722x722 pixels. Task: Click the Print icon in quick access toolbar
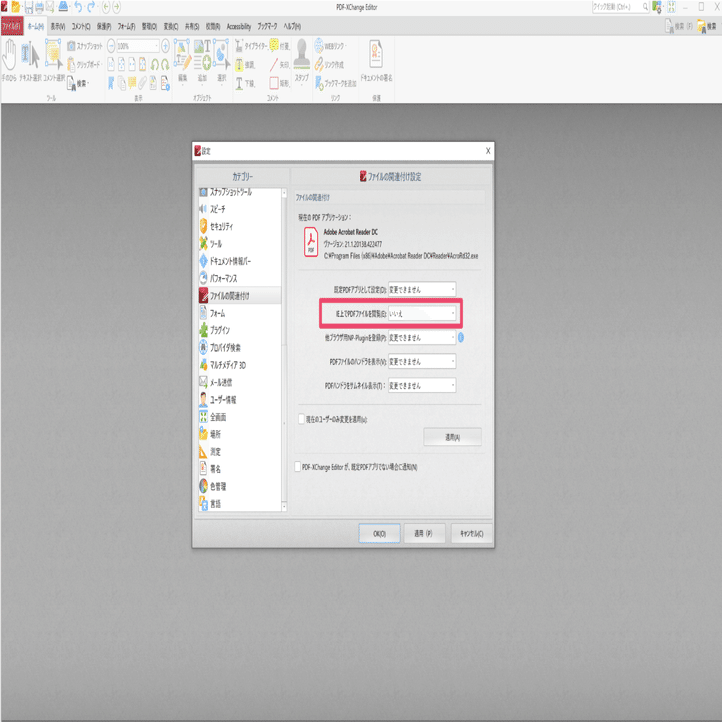(x=39, y=6)
